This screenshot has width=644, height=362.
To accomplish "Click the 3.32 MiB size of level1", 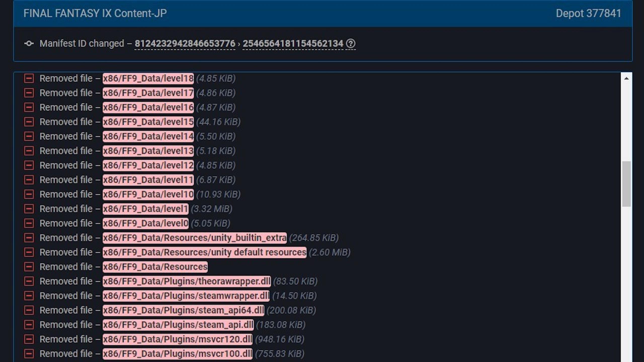I will point(212,209).
